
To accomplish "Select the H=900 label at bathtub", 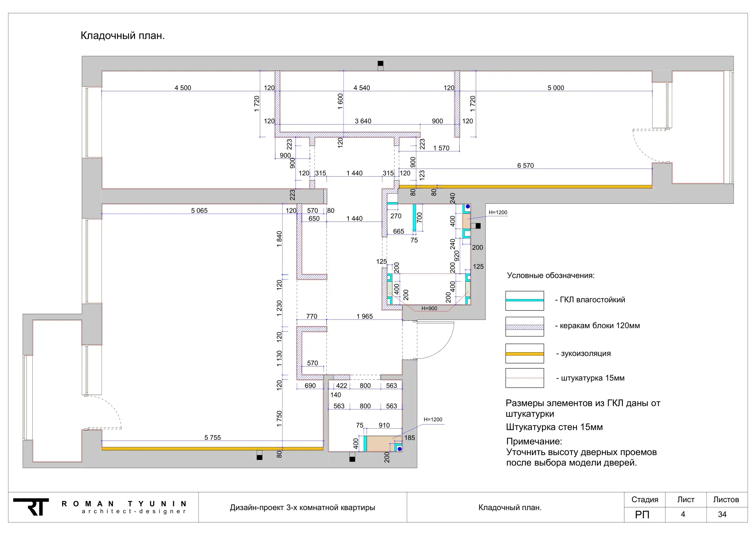I will [429, 308].
